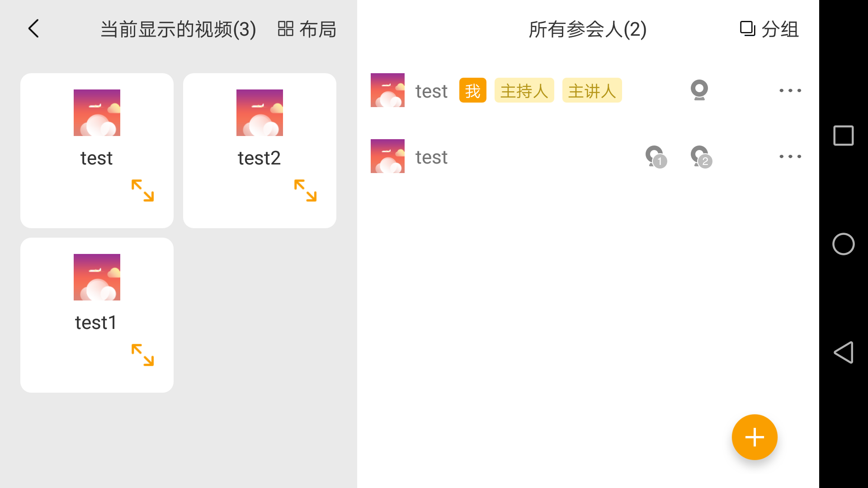Expand the test2 video to fullscreen
This screenshot has height=488, width=868.
pos(306,191)
